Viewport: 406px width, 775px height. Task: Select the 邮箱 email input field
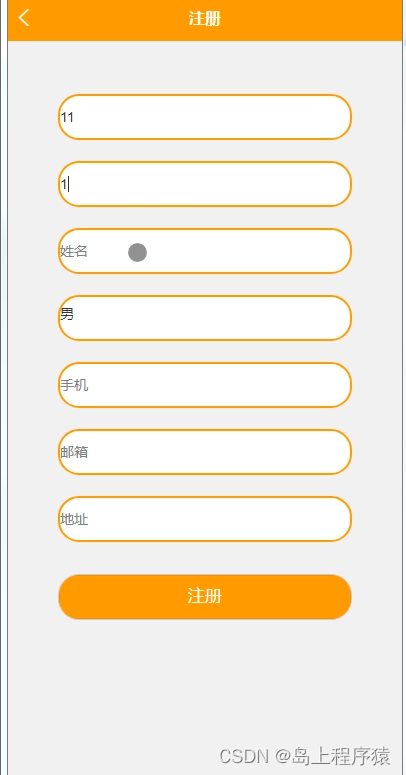[205, 452]
